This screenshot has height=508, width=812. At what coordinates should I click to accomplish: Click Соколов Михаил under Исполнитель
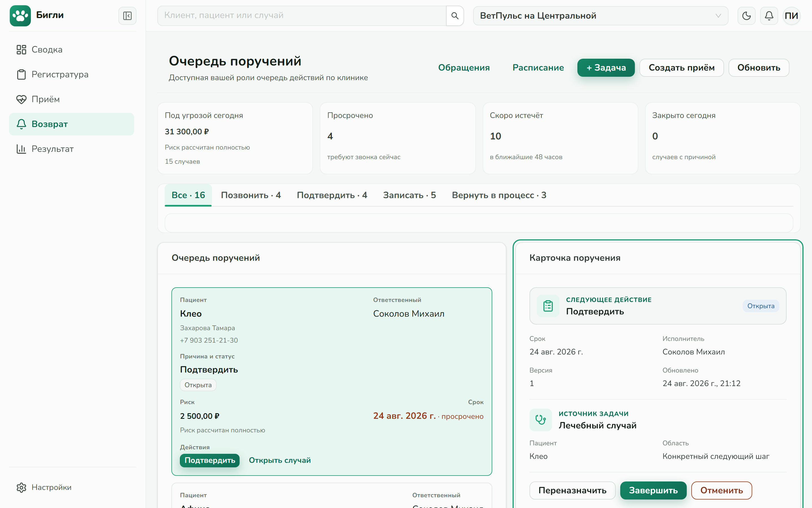click(x=694, y=352)
